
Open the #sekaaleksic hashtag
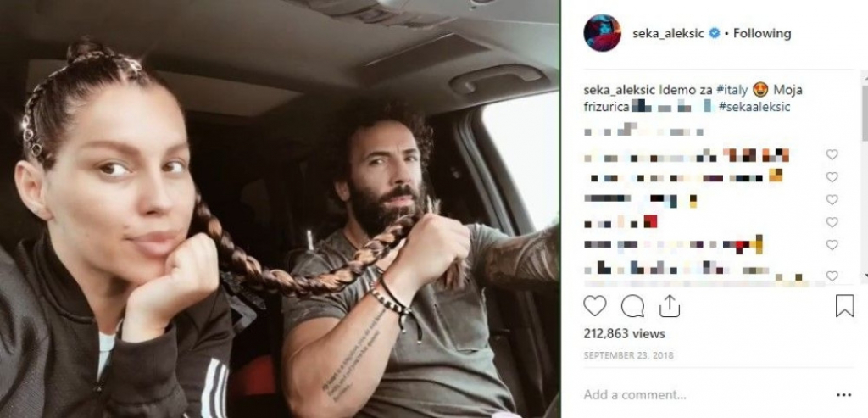pyautogui.click(x=754, y=107)
